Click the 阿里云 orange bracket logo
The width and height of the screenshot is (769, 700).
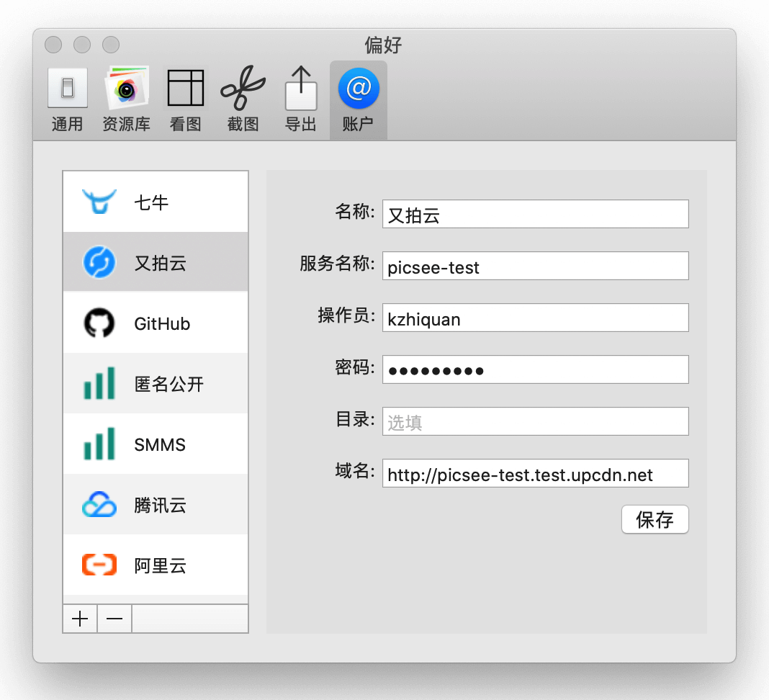(99, 565)
